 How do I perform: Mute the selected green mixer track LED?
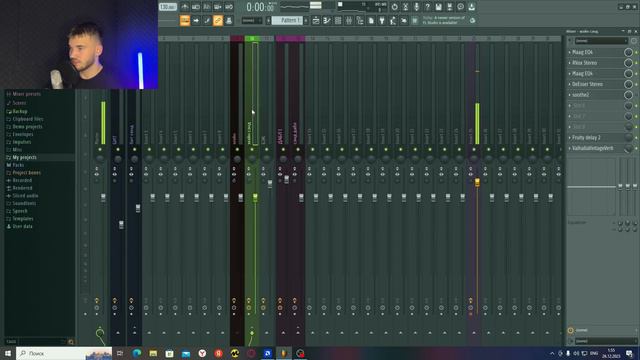(252, 149)
